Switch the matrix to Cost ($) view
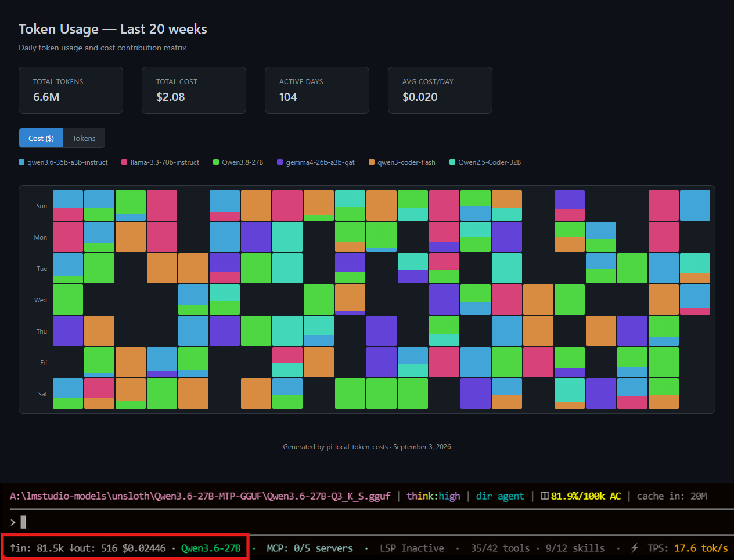734x560 pixels. coord(41,138)
